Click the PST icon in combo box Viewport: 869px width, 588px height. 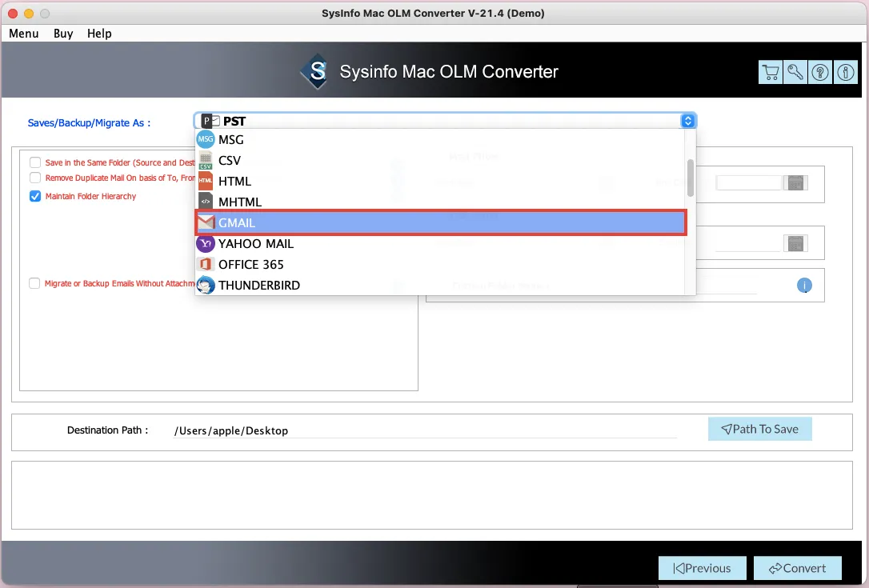tap(210, 121)
